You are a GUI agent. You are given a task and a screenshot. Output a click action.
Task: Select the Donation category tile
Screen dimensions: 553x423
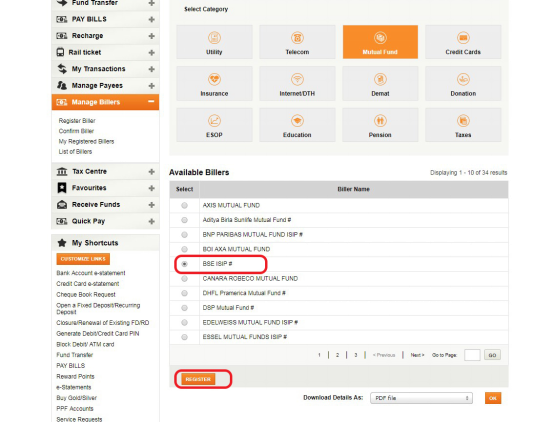(x=463, y=84)
